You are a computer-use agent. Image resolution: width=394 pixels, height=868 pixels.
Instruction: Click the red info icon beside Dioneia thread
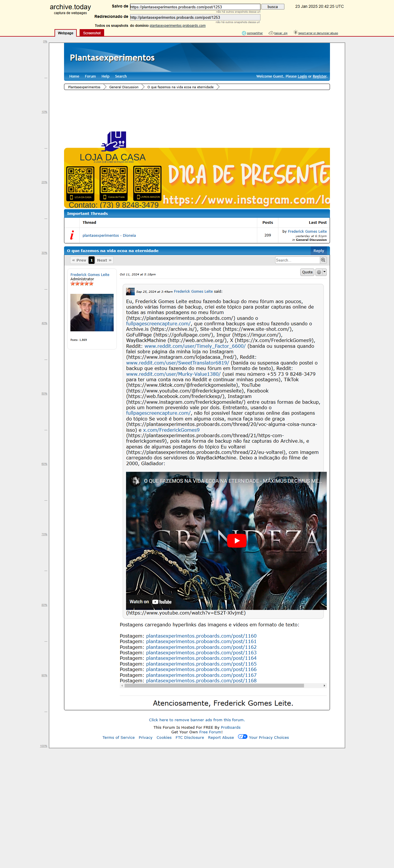click(72, 235)
